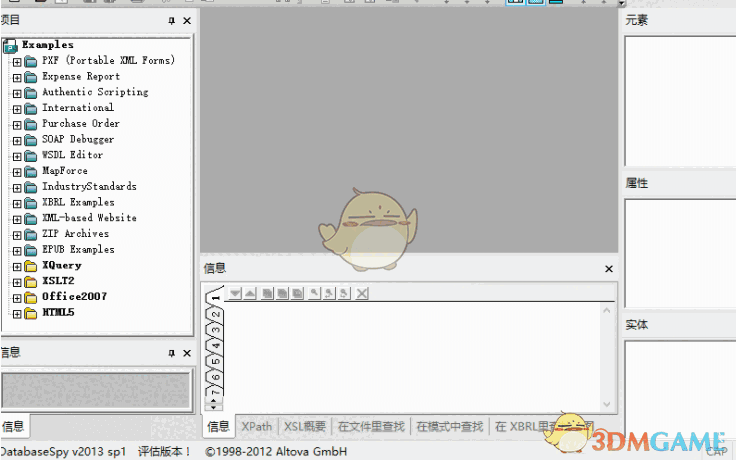Click the message list scrollbar up arrow

pyautogui.click(x=606, y=311)
